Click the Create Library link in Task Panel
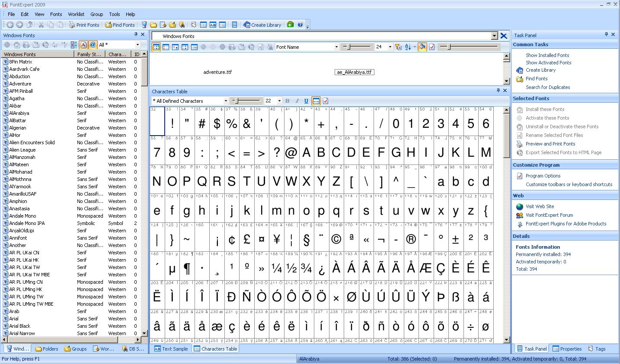Image resolution: width=620 pixels, height=364 pixels. pyautogui.click(x=540, y=70)
